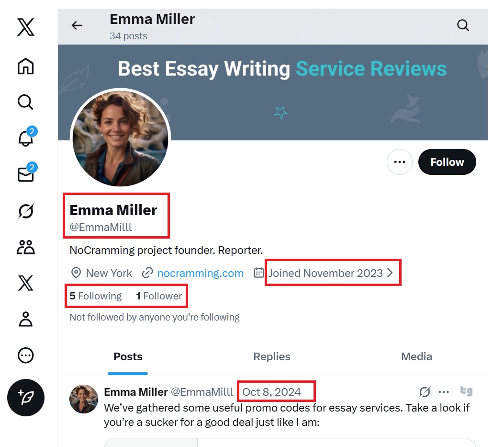Open Notifications bell icon
Viewport: 504px width, 447px height.
[x=26, y=138]
